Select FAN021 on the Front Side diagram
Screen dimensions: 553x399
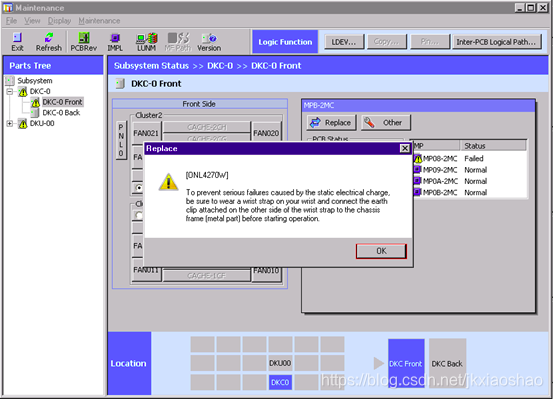click(x=146, y=133)
